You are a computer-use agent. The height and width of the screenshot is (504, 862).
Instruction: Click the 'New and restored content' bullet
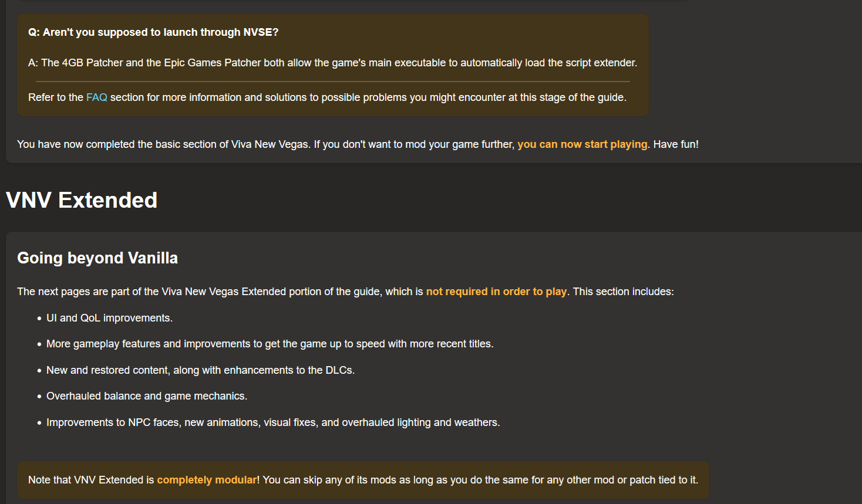pyautogui.click(x=200, y=370)
